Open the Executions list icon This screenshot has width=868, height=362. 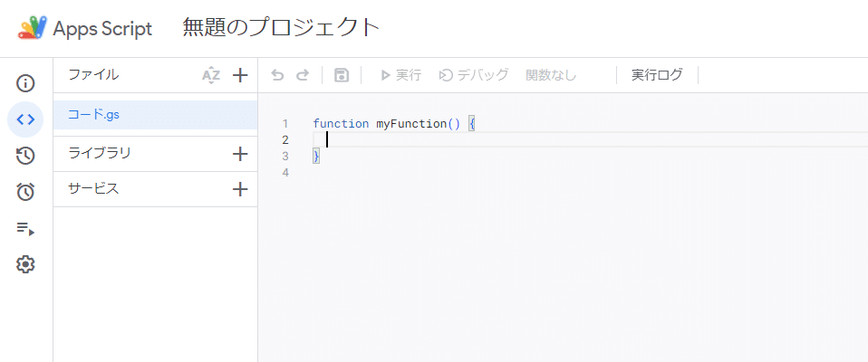[25, 229]
